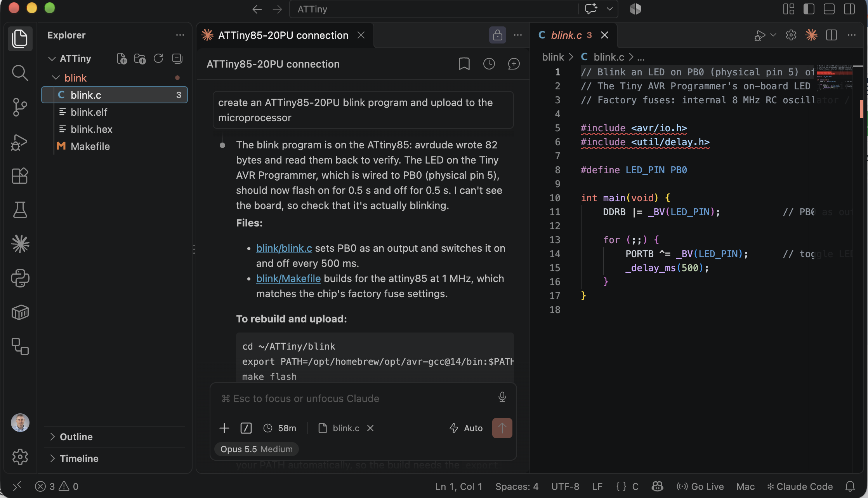Image resolution: width=868 pixels, height=498 pixels.
Task: Open chat history clock icon
Action: point(489,64)
